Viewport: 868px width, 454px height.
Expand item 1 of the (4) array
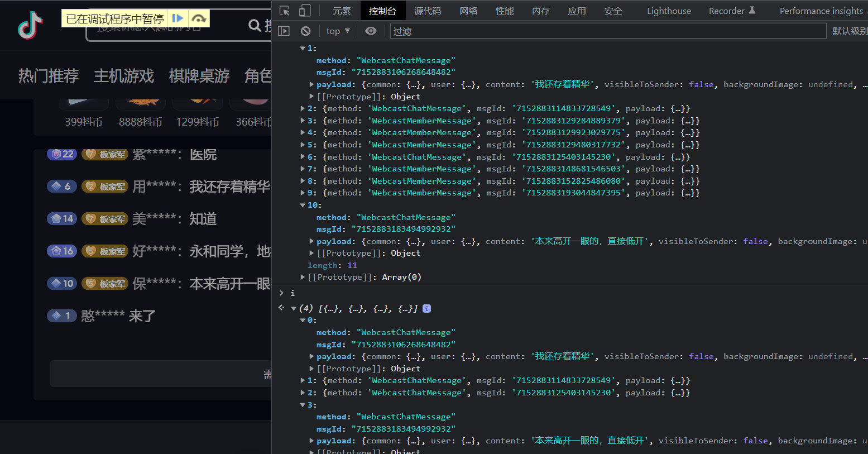pos(303,381)
